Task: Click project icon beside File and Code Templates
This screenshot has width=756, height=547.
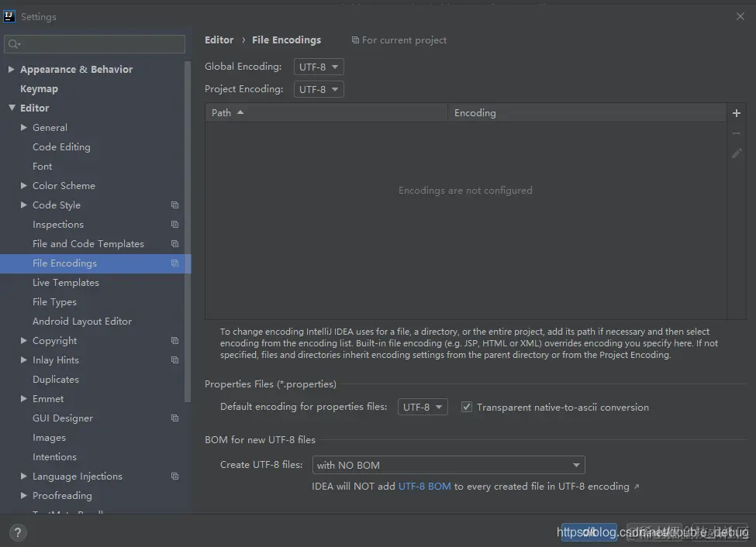Action: 174,244
